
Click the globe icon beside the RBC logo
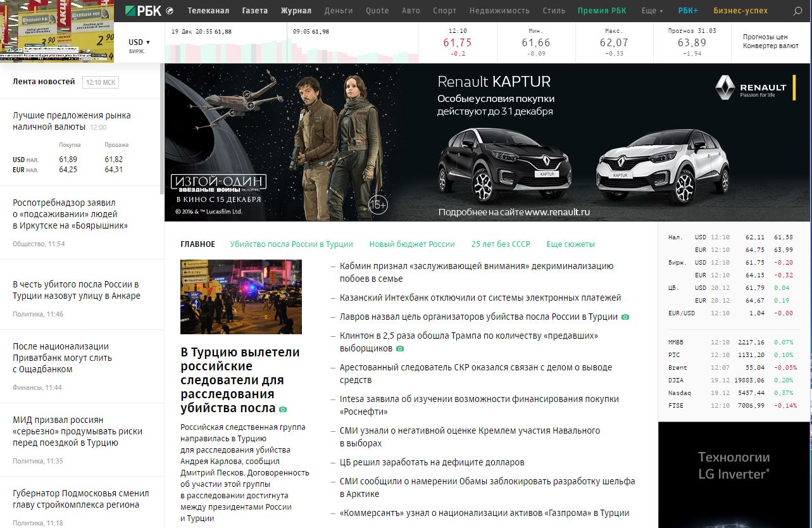coord(170,11)
